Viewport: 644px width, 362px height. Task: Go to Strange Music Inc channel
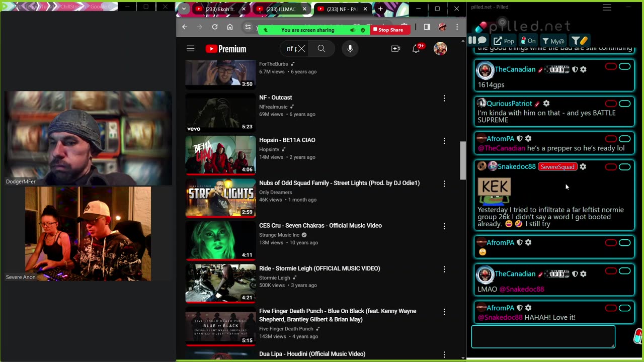pyautogui.click(x=279, y=235)
